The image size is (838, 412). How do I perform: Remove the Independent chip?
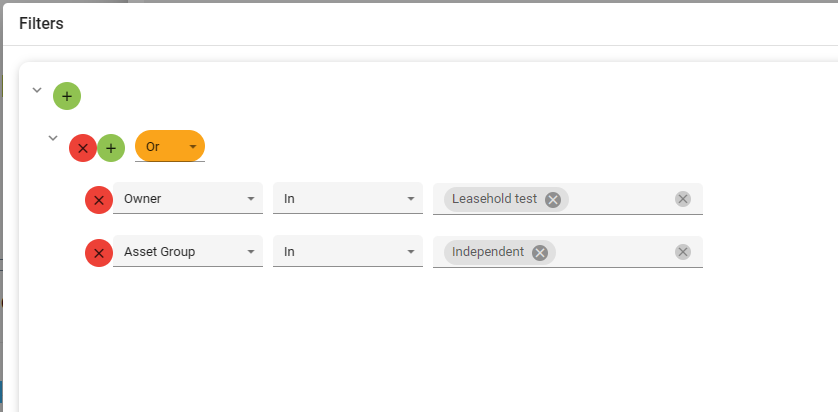tap(540, 252)
